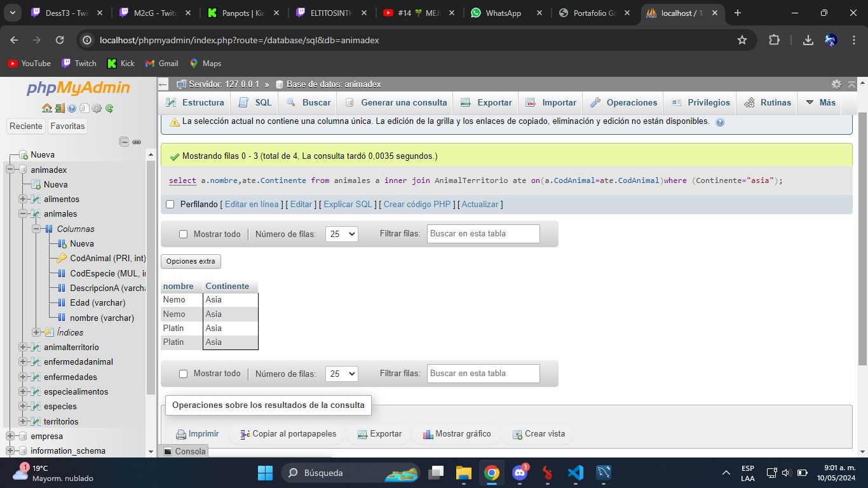Click the Copiar al portapapeles link
This screenshot has width=868, height=488.
(x=288, y=434)
